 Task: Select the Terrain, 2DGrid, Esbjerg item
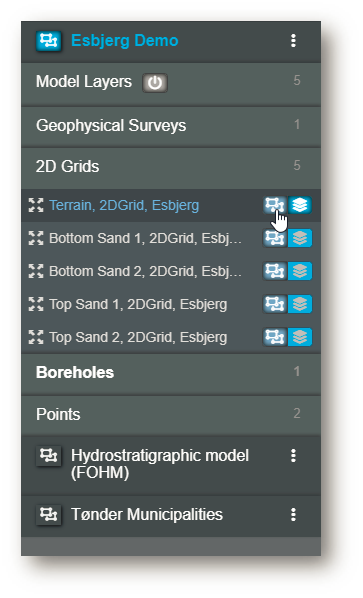coord(124,205)
